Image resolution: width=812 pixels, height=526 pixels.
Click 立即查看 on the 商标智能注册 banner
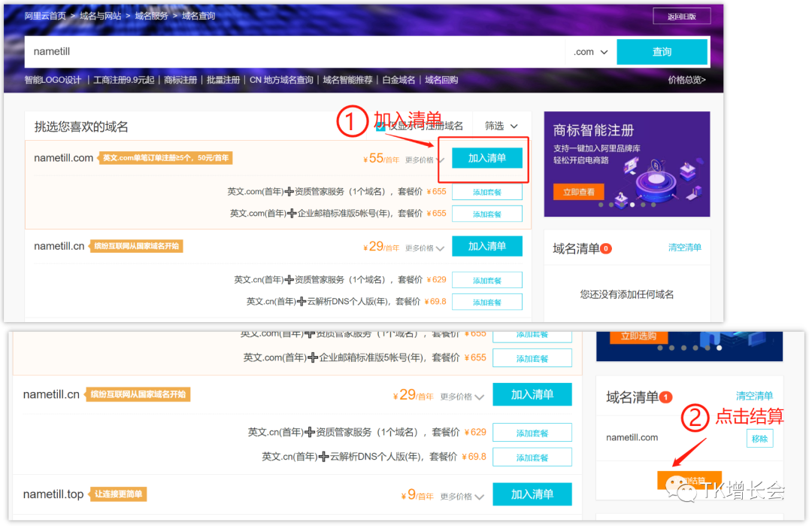coord(579,192)
